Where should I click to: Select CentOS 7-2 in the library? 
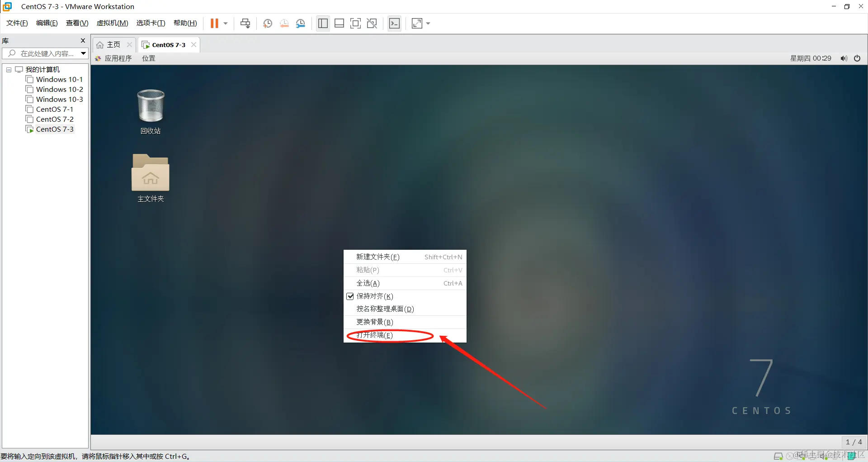click(x=55, y=119)
